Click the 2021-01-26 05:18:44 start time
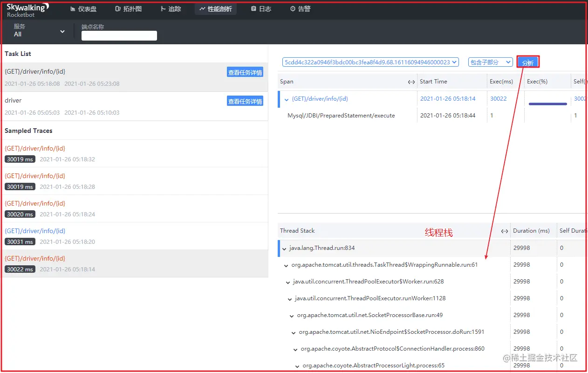 click(448, 115)
